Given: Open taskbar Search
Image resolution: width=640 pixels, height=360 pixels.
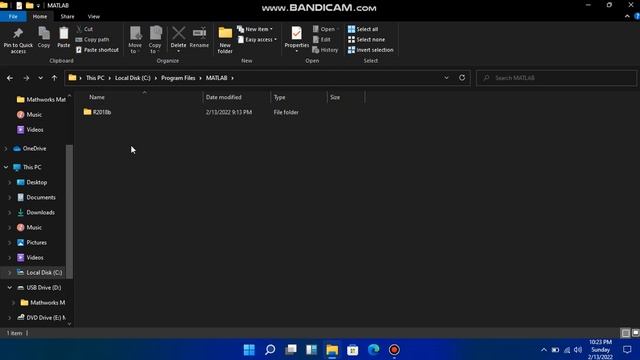Looking at the screenshot, I should pos(270,350).
